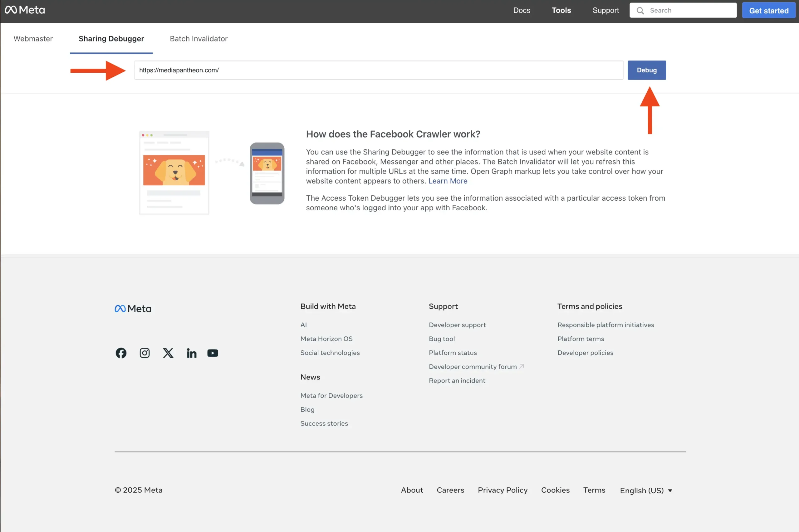The image size is (799, 532).
Task: Visit Developer community forum link
Action: [x=473, y=366]
